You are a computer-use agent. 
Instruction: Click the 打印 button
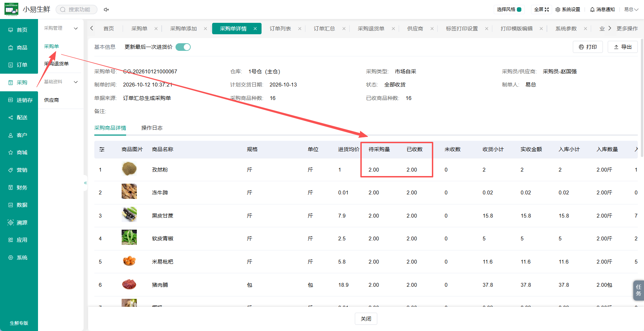coord(588,47)
